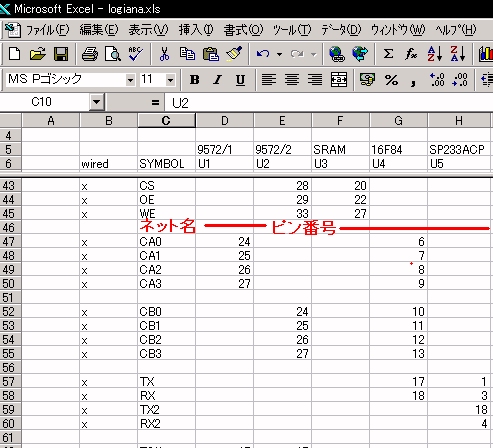This screenshot has width=493, height=448.
Task: Activate the Format Painter brush
Action: (234, 53)
